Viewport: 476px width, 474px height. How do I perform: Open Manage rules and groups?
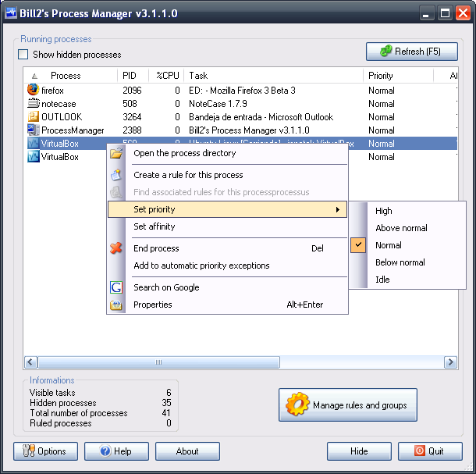click(x=348, y=405)
